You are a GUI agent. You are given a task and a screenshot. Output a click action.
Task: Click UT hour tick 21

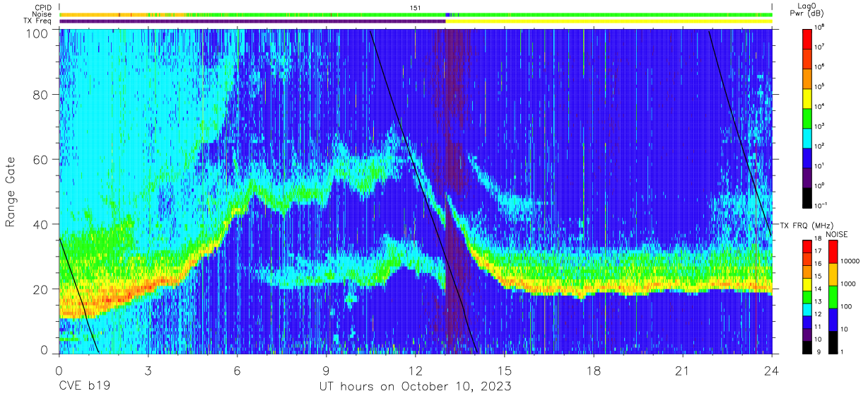coord(683,370)
